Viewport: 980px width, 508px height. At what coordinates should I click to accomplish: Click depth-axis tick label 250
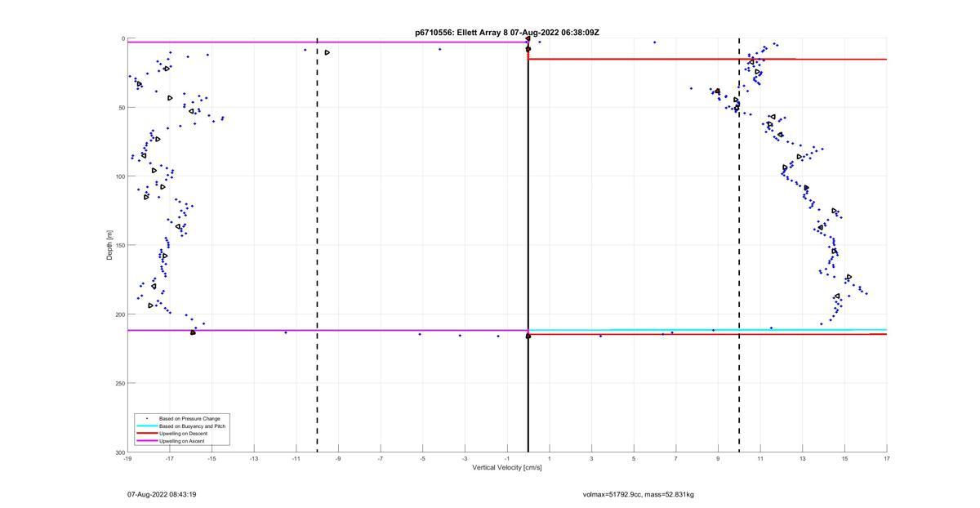(x=120, y=383)
